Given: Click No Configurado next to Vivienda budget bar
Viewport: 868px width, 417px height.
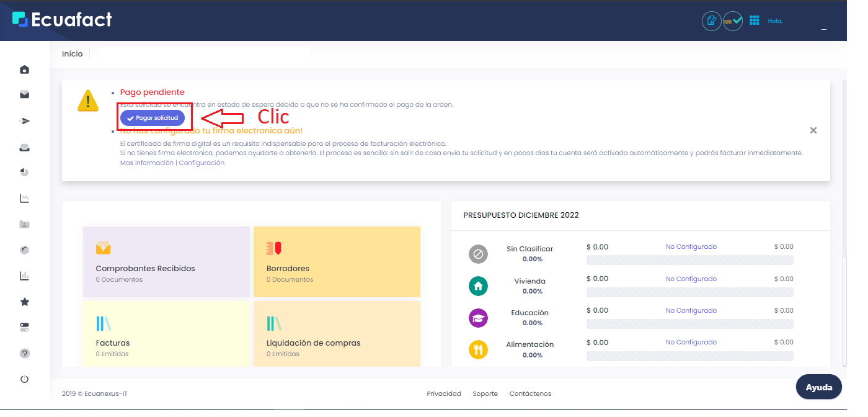Looking at the screenshot, I should (691, 278).
